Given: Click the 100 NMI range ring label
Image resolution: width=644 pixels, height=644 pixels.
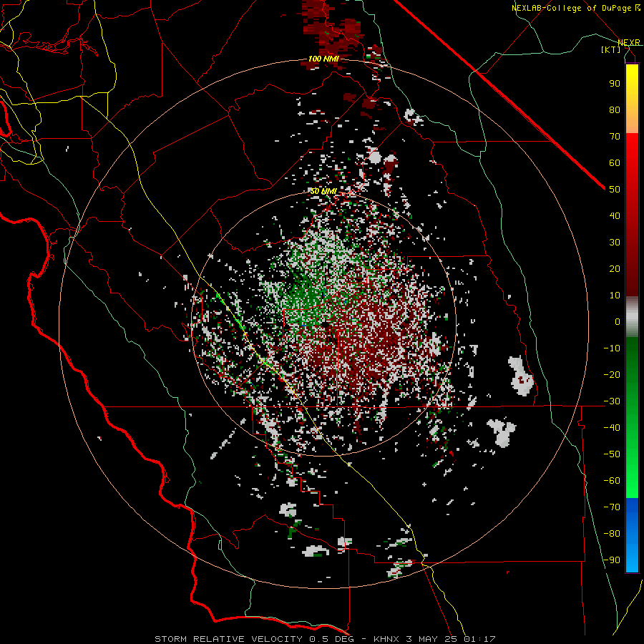Looking at the screenshot, I should (x=323, y=59).
